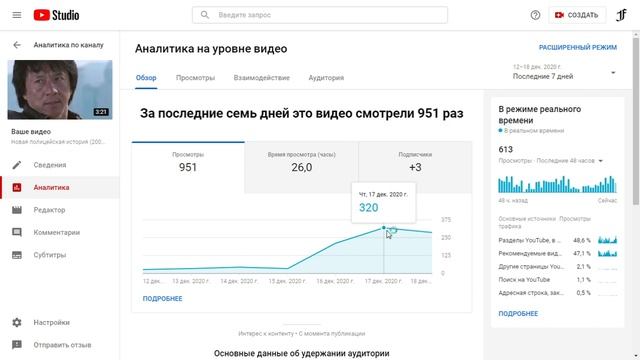Click the Разделы YouTube traffic source row

pos(558,240)
